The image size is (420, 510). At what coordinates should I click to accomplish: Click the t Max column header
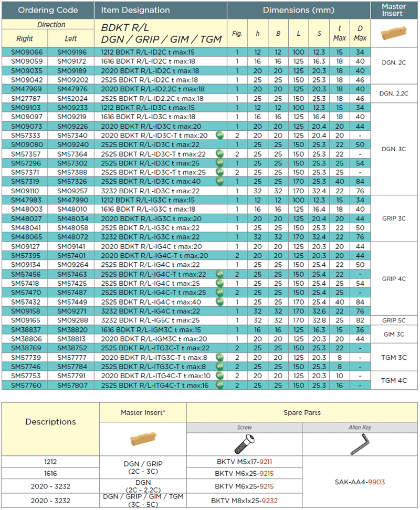pyautogui.click(x=339, y=33)
